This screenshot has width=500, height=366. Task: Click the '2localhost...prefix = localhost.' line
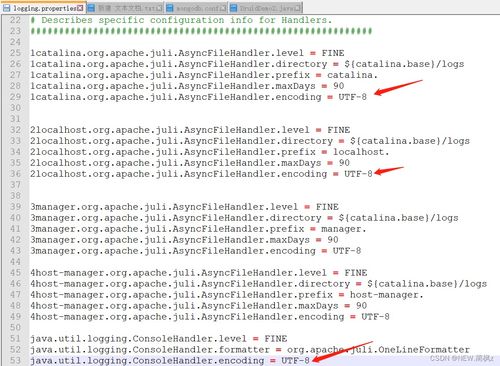tap(210, 152)
